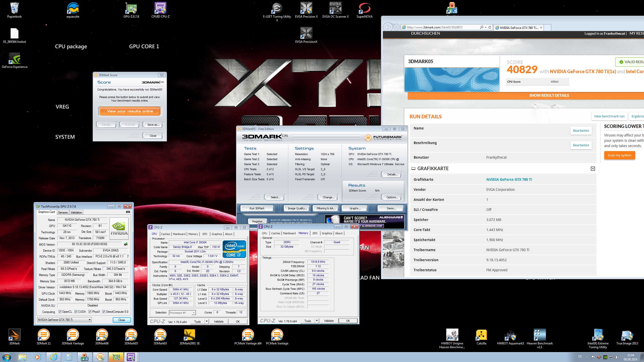Open EVGA OC Scanner X shortcut
Viewport: 644px width, 362px height.
335,10
